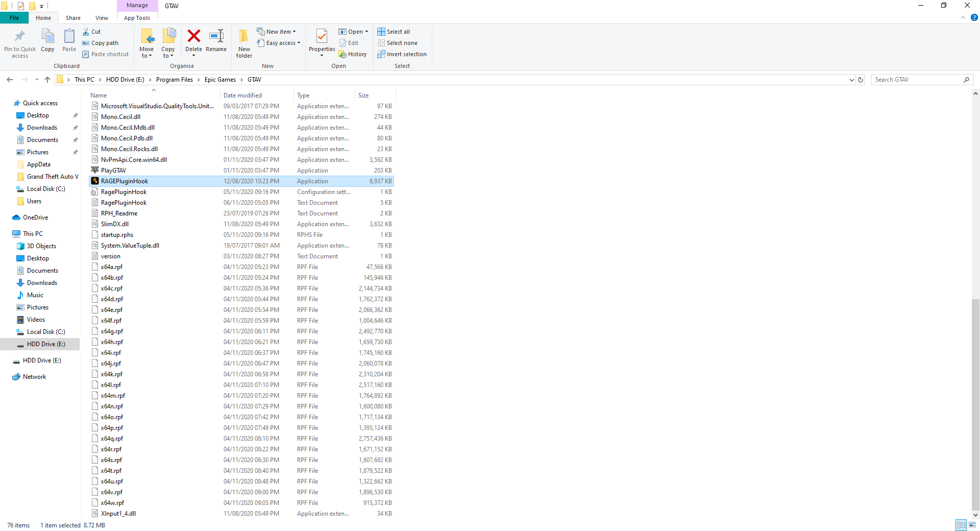Switch to the View ribbon tab
Image resolution: width=980 pixels, height=531 pixels.
[x=102, y=18]
